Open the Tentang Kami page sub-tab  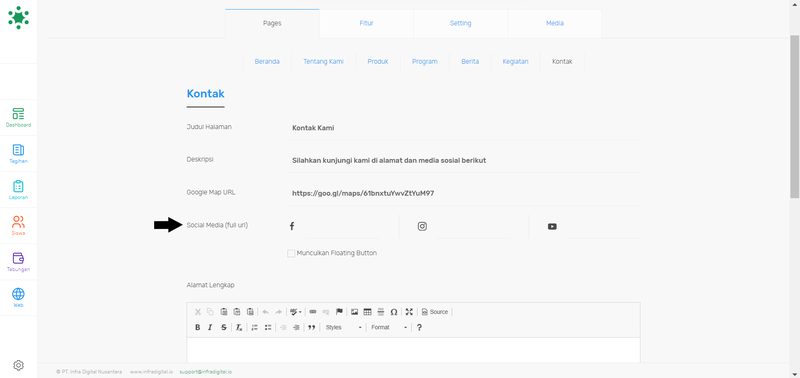tap(323, 61)
